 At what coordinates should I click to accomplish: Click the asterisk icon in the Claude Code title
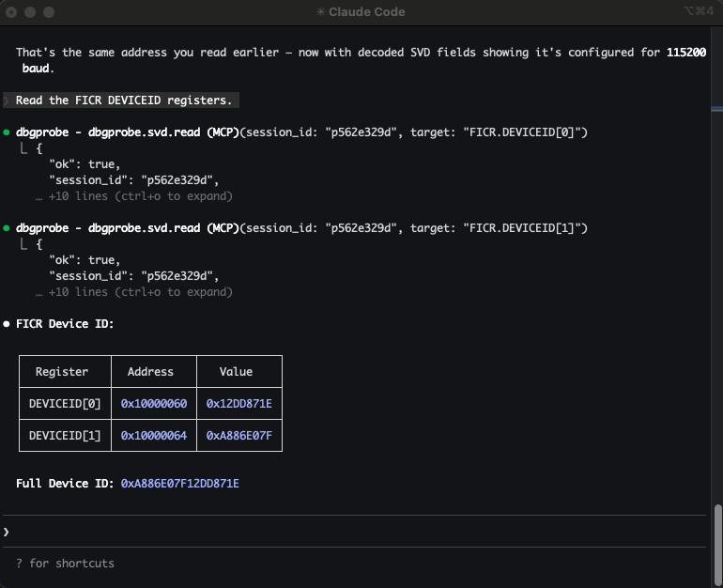[321, 12]
